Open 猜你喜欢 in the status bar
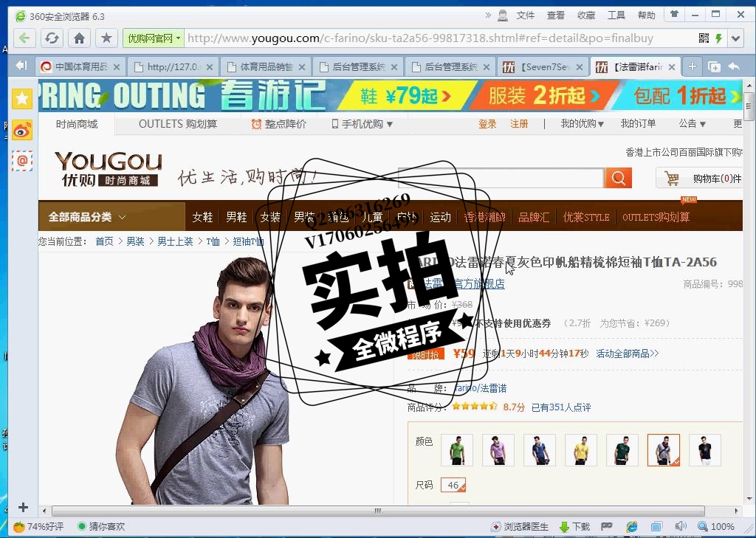756x538 pixels. click(x=101, y=526)
